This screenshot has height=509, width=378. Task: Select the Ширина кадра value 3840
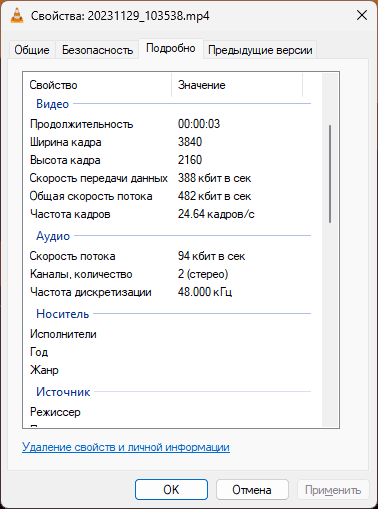(x=190, y=142)
